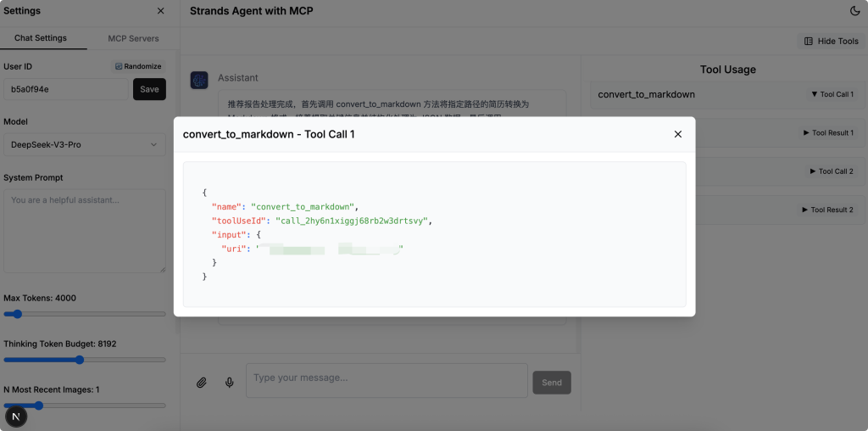The height and width of the screenshot is (431, 868).
Task: Open the Model dropdown showing DeepSeek-V3-Pro
Action: coord(85,144)
